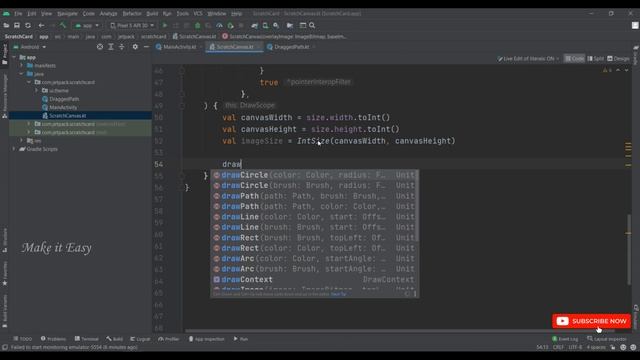Click the Make Project hammer icon
The image size is (640, 360).
coord(63,25)
